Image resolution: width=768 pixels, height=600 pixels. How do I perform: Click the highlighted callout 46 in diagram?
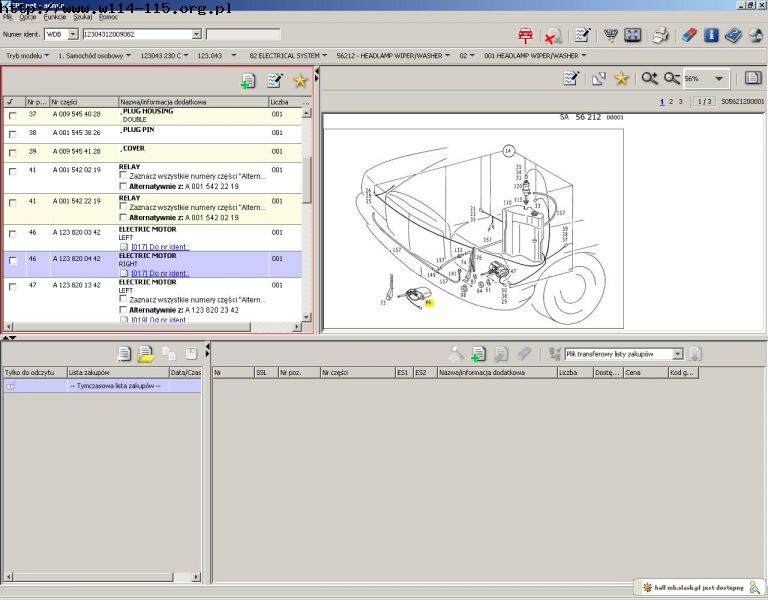pos(429,303)
